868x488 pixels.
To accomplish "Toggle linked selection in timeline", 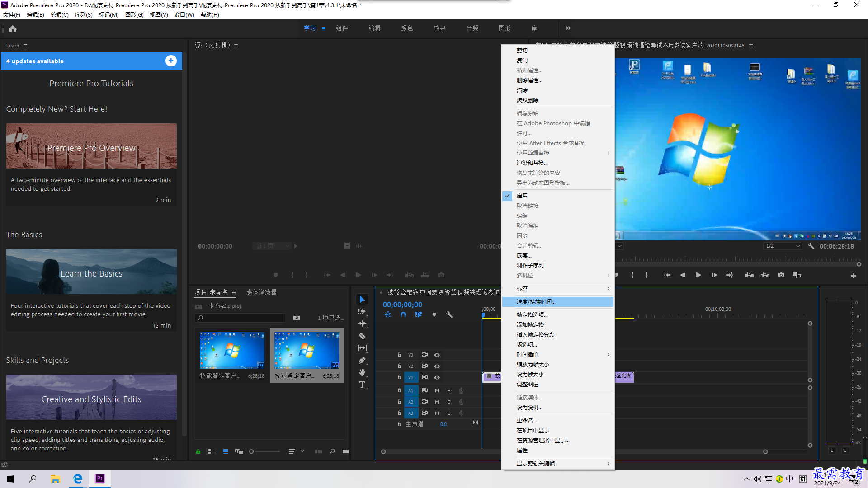I will [419, 314].
